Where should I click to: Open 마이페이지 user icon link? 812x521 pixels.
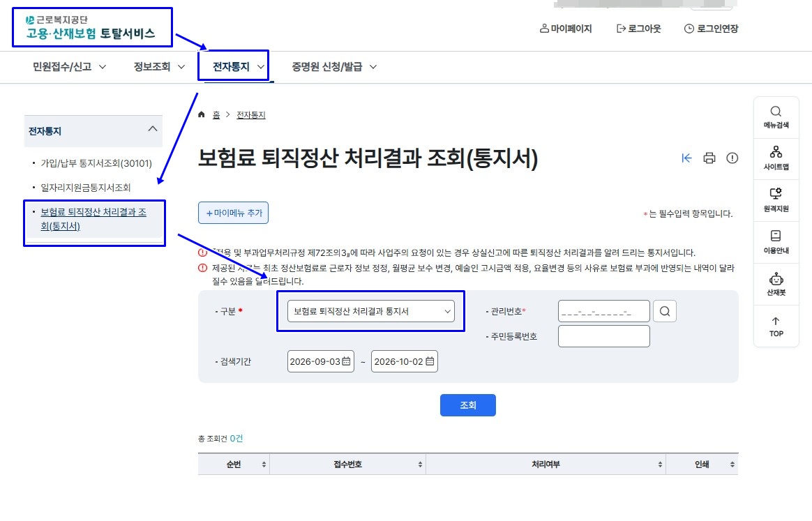coord(566,29)
